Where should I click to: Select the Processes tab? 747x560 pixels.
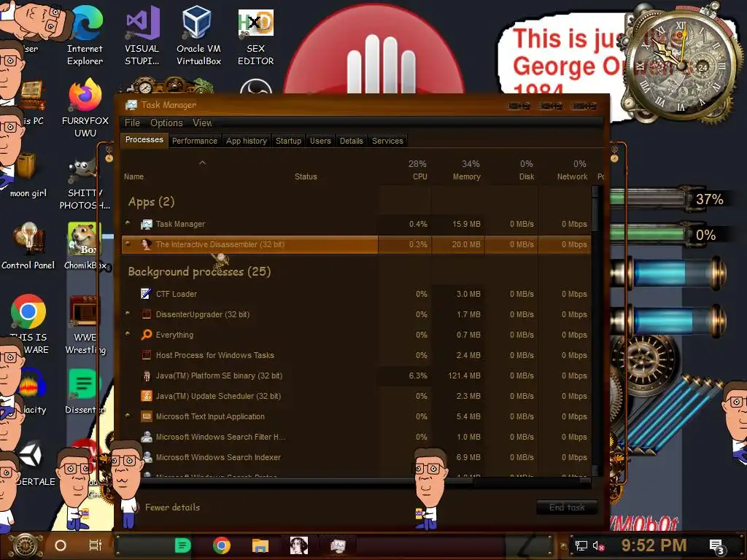[144, 139]
